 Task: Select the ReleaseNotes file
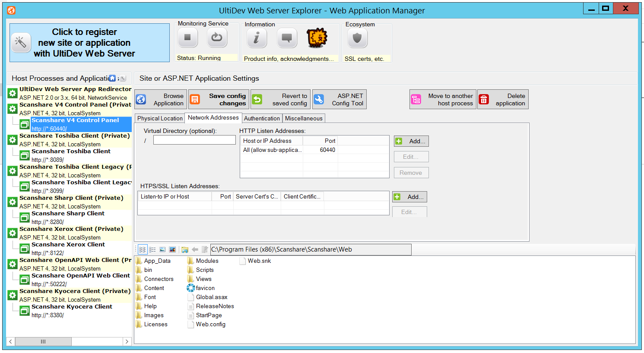[x=211, y=306]
